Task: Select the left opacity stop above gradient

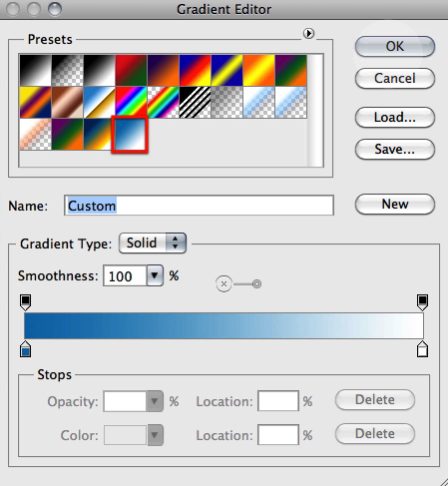Action: tap(26, 302)
